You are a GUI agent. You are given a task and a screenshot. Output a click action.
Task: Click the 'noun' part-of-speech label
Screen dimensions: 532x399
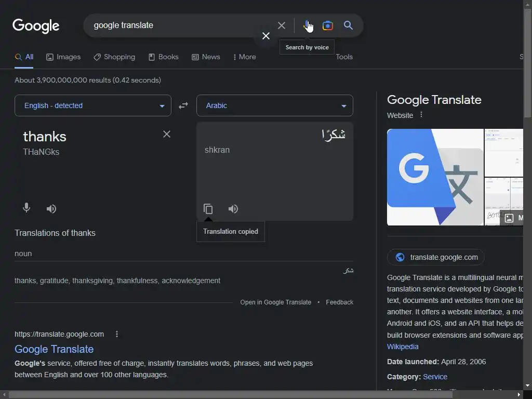pyautogui.click(x=23, y=254)
